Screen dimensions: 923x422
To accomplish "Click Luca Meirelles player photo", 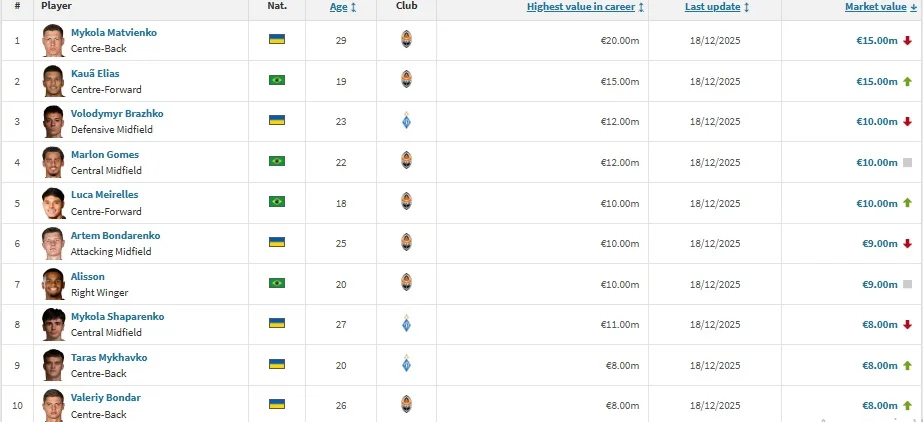I will [x=53, y=202].
